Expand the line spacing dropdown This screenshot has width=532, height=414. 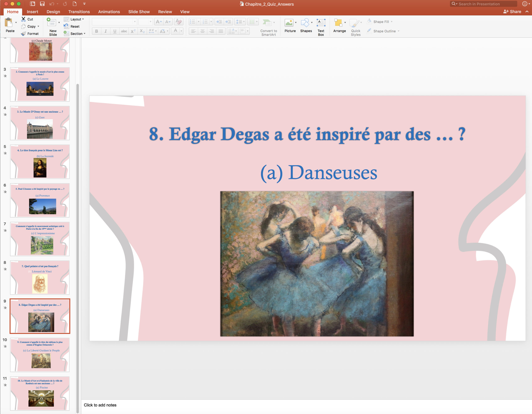click(244, 22)
